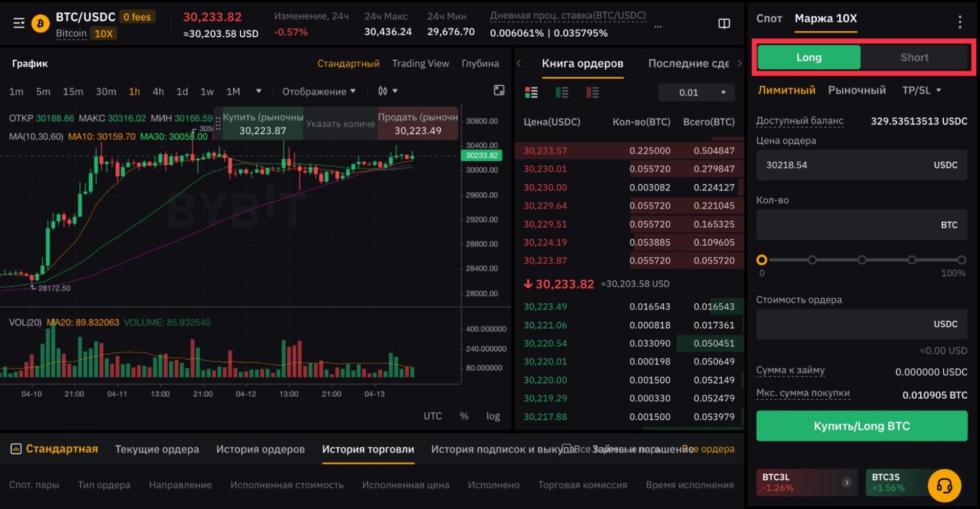Open Последние сделки tab

point(688,63)
